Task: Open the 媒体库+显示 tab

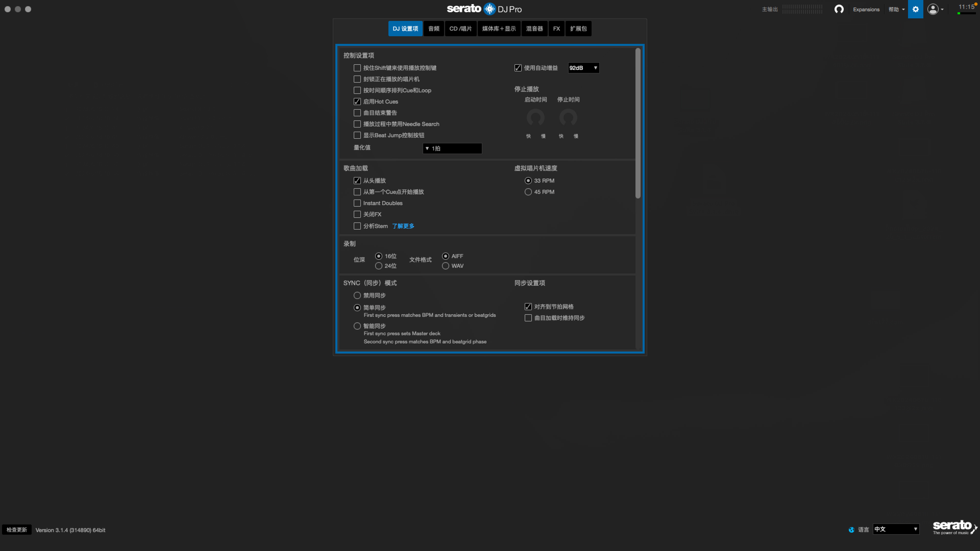Action: coord(499,29)
